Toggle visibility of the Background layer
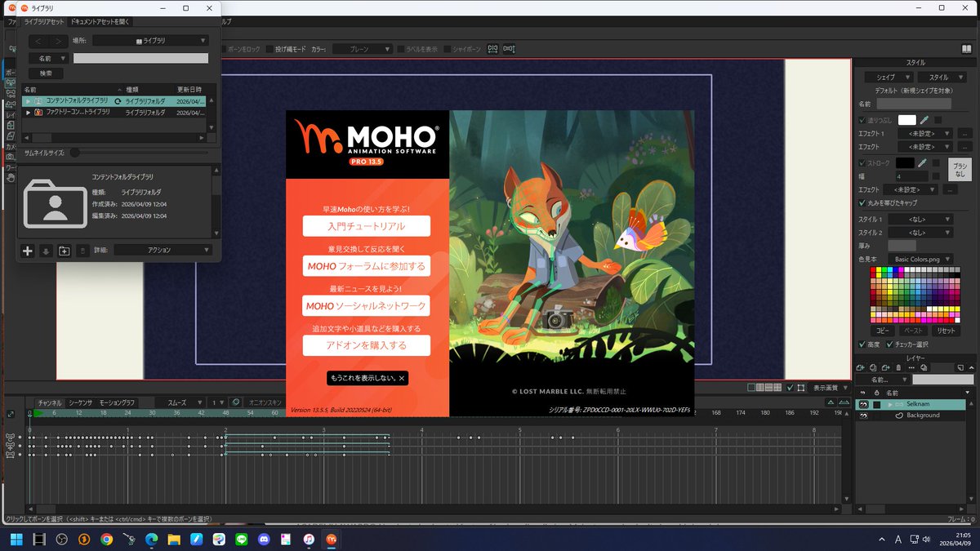Screen dimensions: 980x551 862,415
